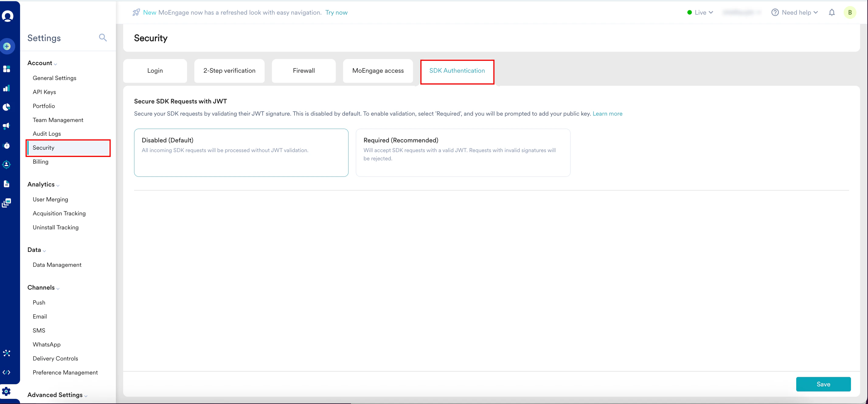Click the Learn more link

(607, 113)
